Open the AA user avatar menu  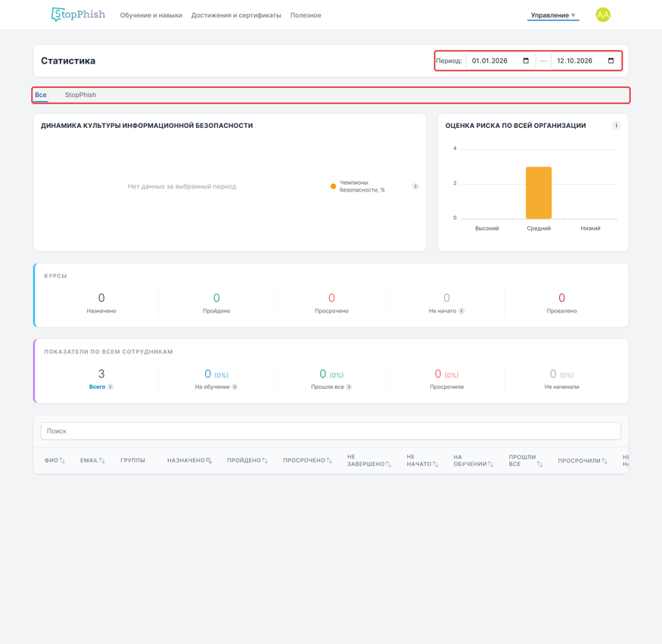coord(603,15)
